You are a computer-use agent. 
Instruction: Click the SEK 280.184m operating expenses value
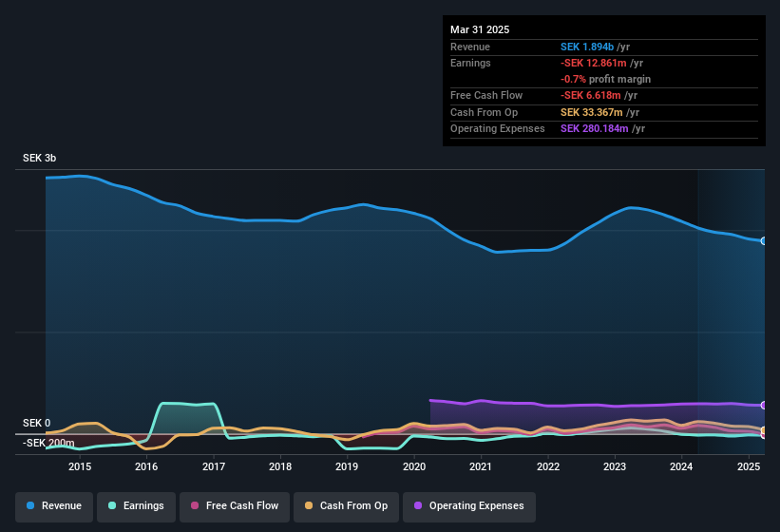(x=595, y=129)
